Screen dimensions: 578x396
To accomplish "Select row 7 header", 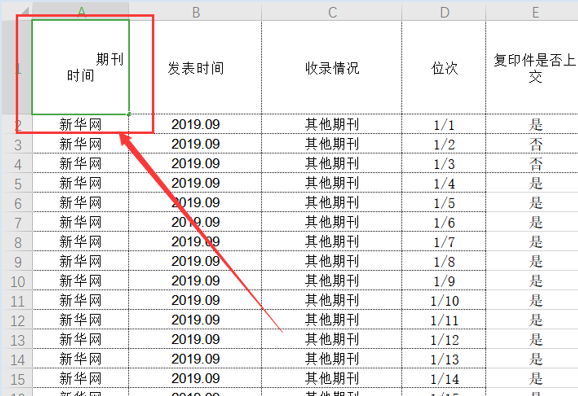I will tap(18, 222).
